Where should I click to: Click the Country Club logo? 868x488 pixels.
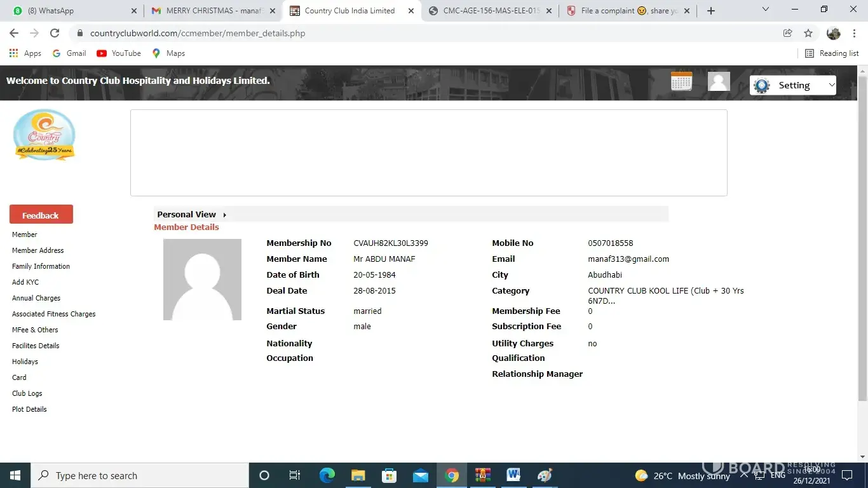[44, 135]
